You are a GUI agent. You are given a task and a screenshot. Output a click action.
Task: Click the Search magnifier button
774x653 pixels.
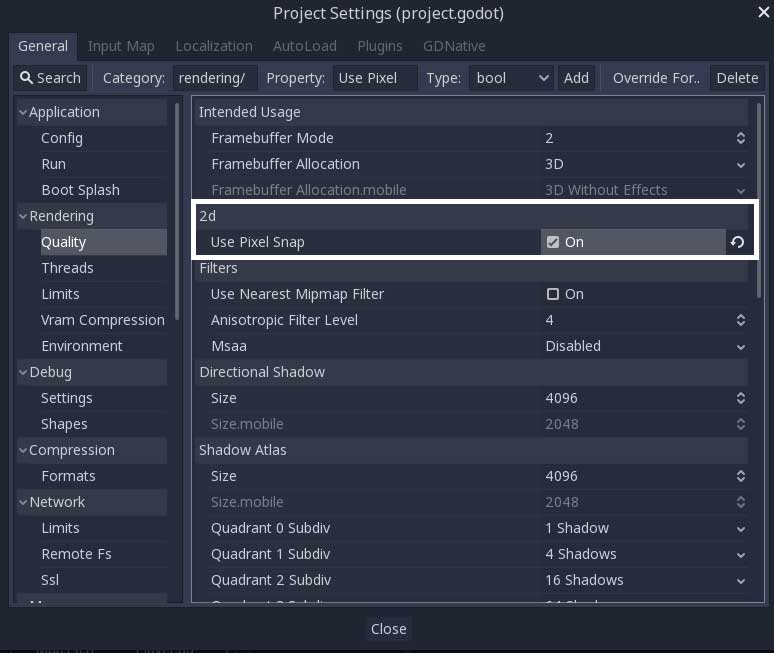(x=49, y=78)
